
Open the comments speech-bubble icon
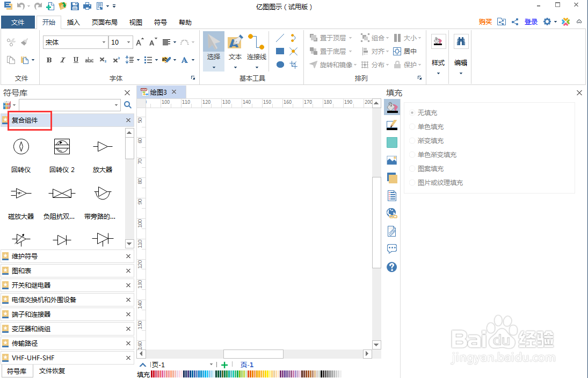pos(392,248)
